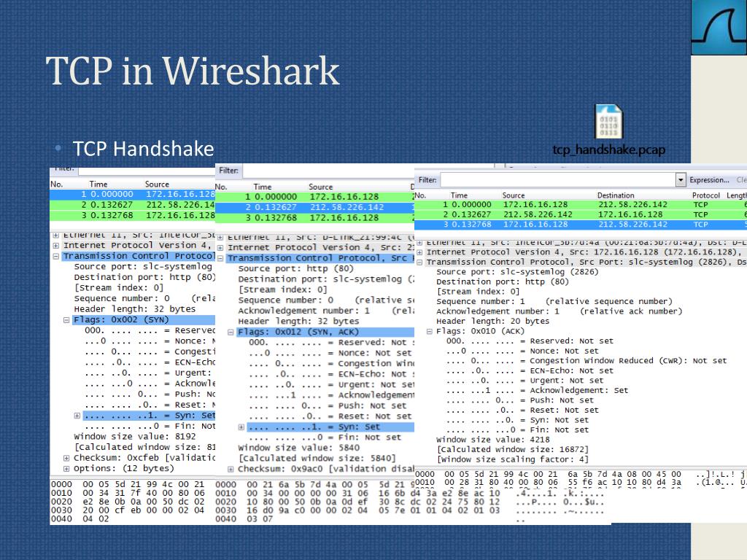Collapse the Flags: 0x002 (SYN) node
This screenshot has width=747, height=560.
pos(66,320)
